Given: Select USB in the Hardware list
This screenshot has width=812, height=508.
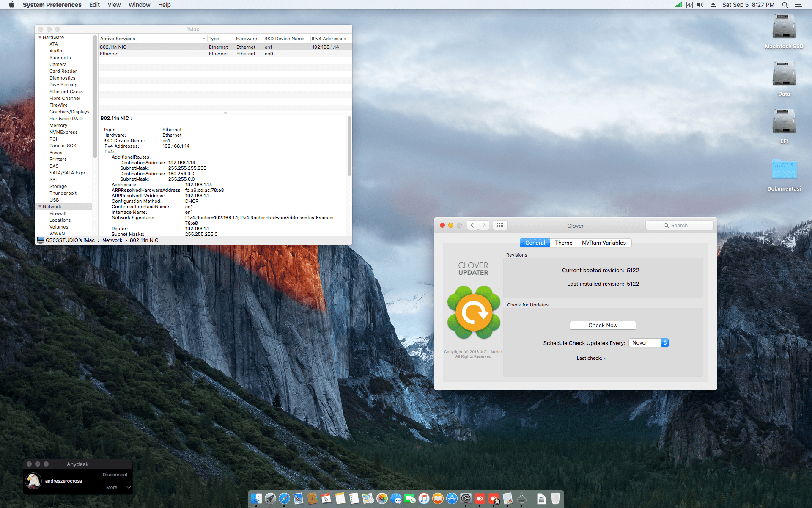Looking at the screenshot, I should (54, 200).
